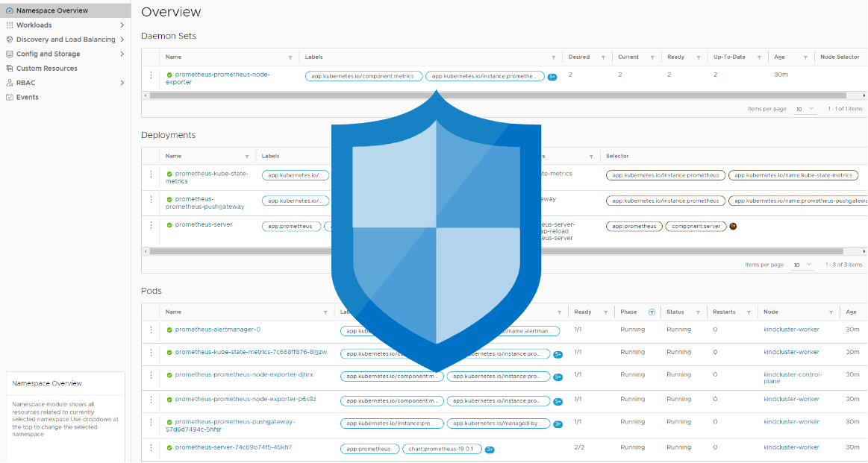Show more labels for prometheus-server pod 3+ badge
868x463 pixels.
tap(490, 450)
